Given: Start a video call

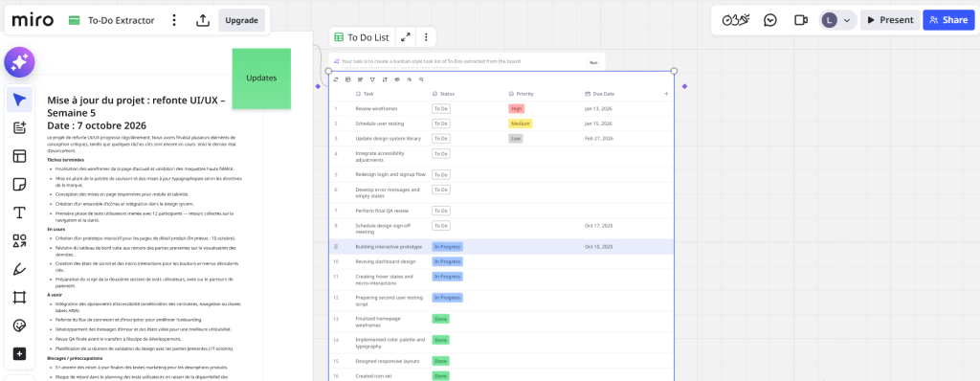Looking at the screenshot, I should [x=801, y=20].
